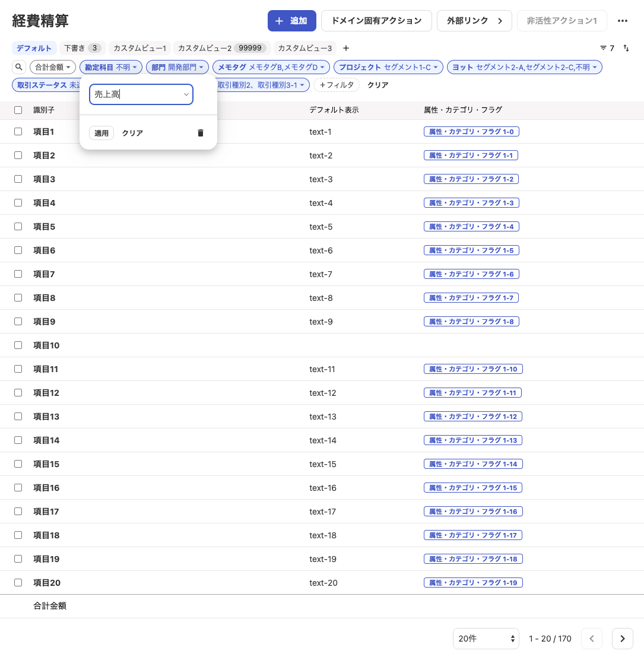Apply the filter with the 適用 button
644x657 pixels.
coord(101,133)
